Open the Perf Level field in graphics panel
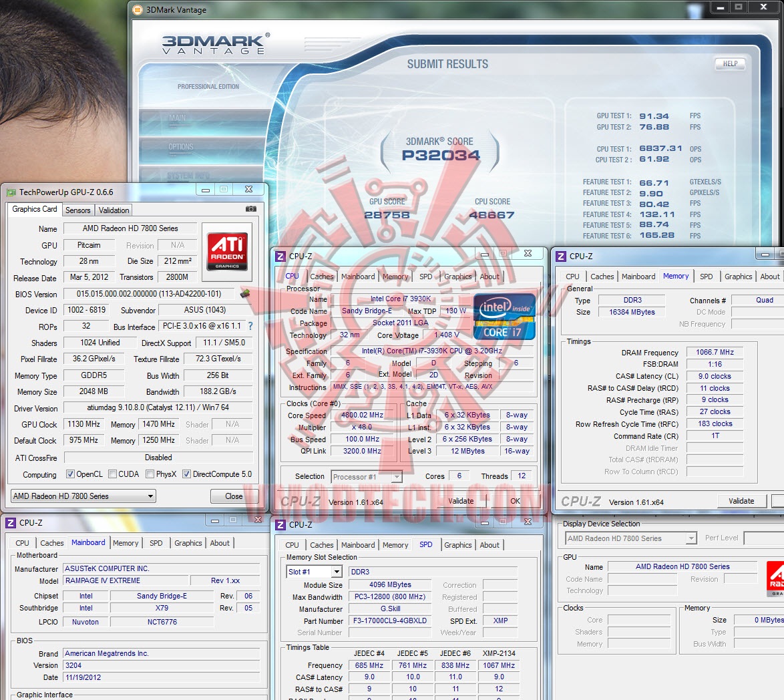Viewport: 784px width, 700px height. click(x=763, y=538)
